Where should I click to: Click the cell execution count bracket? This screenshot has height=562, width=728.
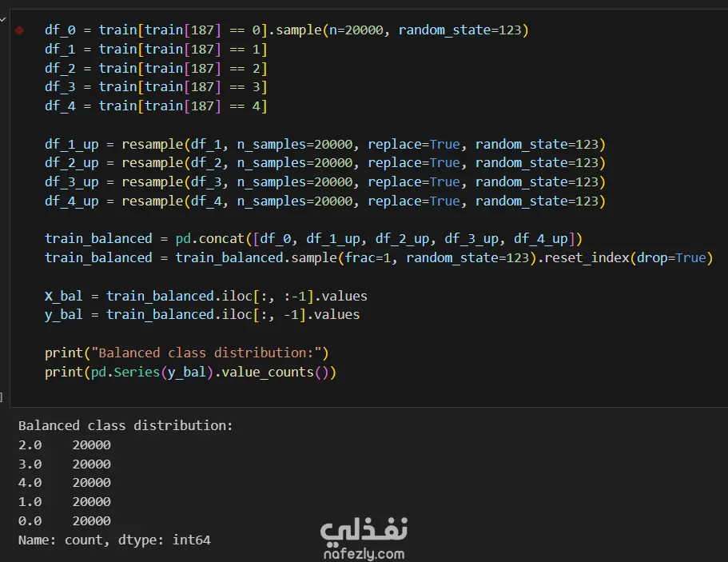[x=2, y=396]
